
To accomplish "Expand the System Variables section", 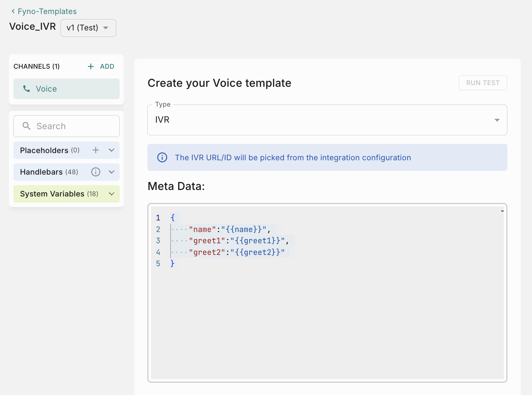I will click(111, 194).
